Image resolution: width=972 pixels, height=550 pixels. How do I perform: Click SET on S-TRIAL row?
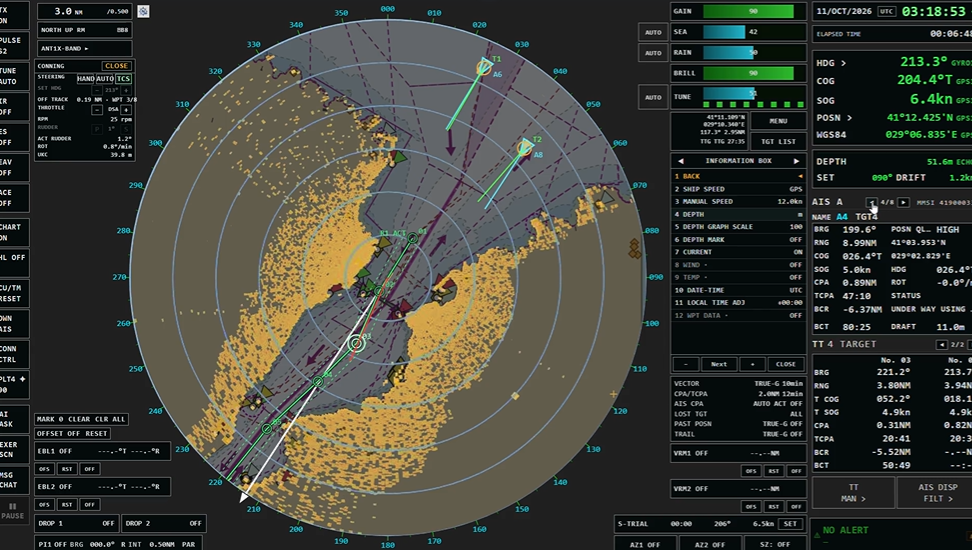(x=790, y=524)
